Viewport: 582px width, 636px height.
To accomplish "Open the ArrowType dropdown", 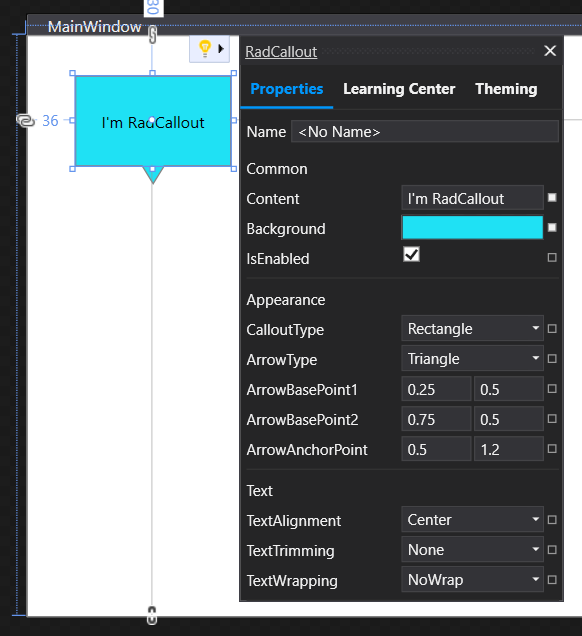I will coord(472,358).
